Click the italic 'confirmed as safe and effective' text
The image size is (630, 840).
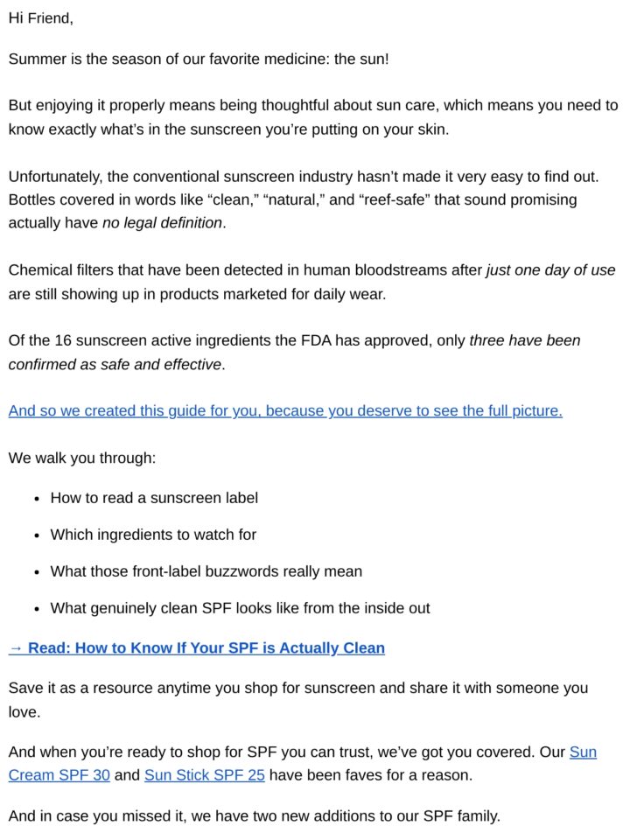tap(115, 365)
